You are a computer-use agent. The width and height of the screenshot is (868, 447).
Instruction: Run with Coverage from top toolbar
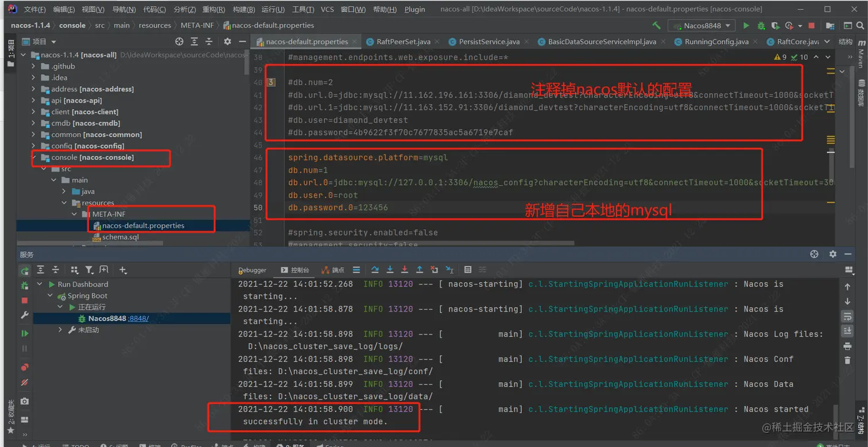click(775, 25)
